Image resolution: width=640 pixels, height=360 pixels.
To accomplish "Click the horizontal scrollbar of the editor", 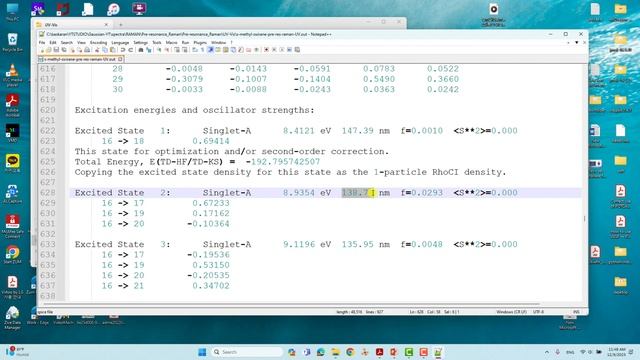I will (x=292, y=304).
